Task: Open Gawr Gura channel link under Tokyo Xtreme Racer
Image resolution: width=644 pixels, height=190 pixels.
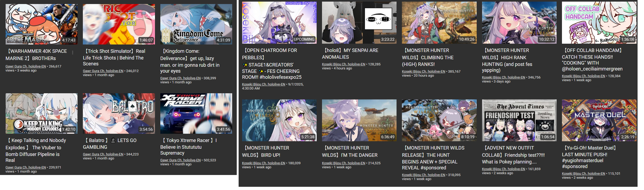Action: [180, 160]
